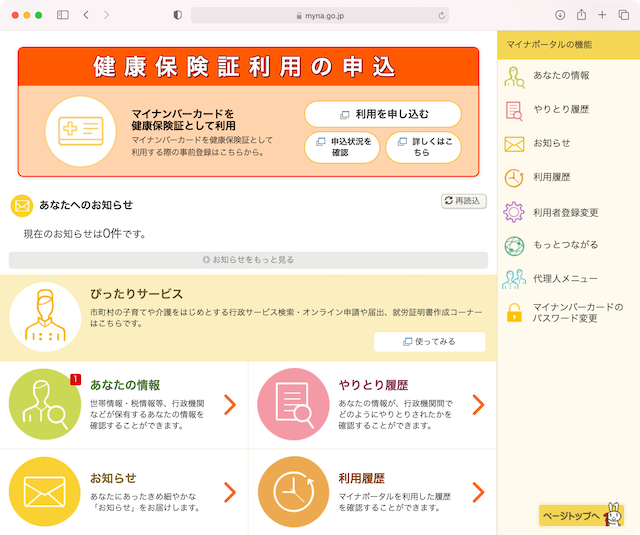Open a new tab with plus icon
This screenshot has width=640, height=535.
pyautogui.click(x=602, y=15)
